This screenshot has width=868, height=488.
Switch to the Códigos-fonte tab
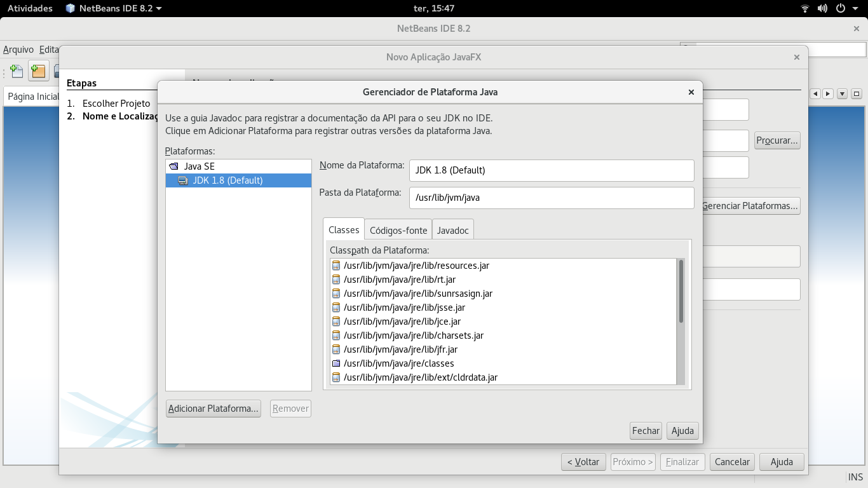(398, 230)
